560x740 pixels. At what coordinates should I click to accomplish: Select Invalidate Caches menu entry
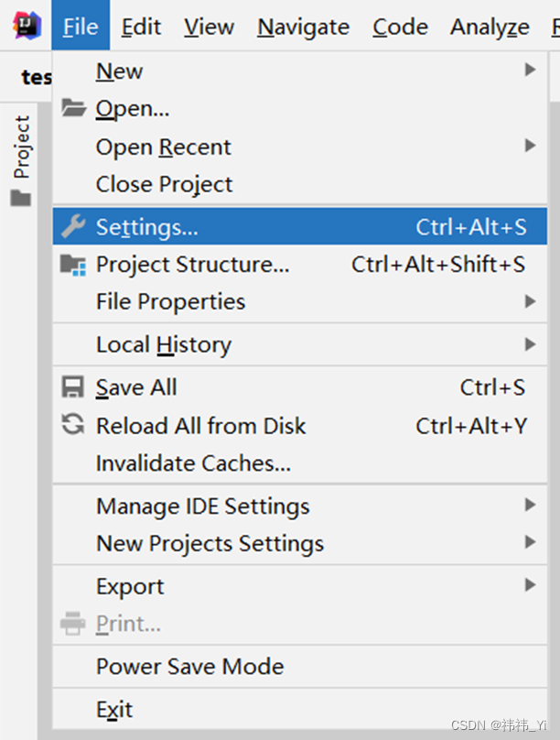click(193, 463)
